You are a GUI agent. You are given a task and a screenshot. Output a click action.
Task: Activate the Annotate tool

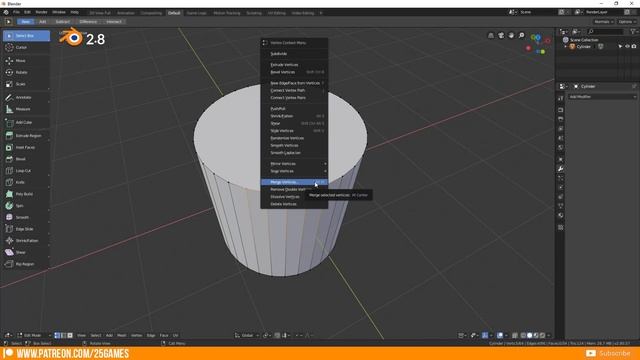27,98
